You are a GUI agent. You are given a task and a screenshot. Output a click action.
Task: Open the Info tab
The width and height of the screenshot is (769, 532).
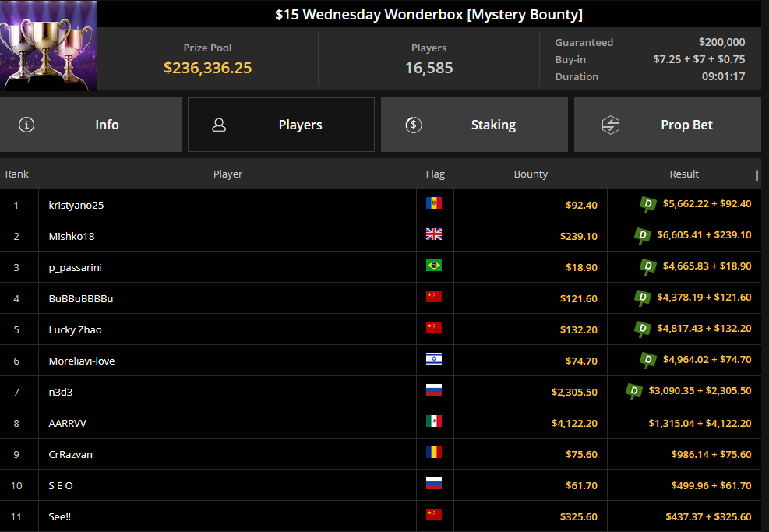click(x=90, y=125)
